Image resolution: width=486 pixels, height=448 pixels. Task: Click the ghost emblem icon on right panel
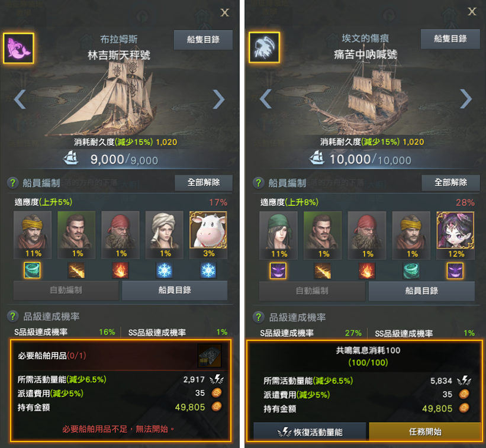click(x=264, y=47)
